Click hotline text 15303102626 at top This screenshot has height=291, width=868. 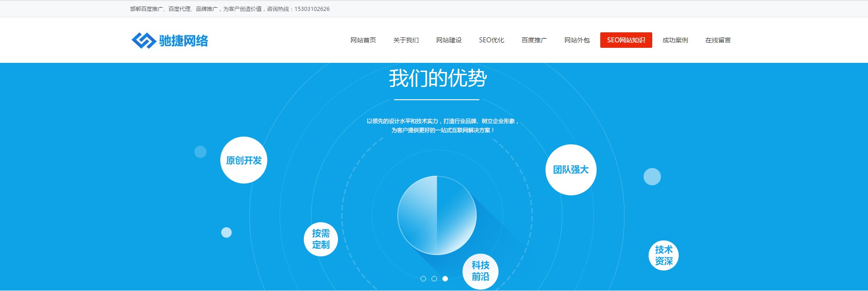click(312, 9)
